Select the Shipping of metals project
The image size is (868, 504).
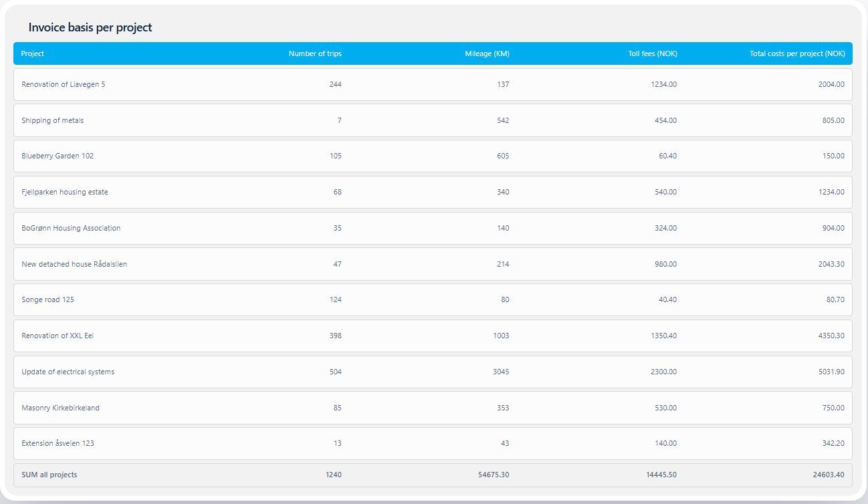(53, 120)
